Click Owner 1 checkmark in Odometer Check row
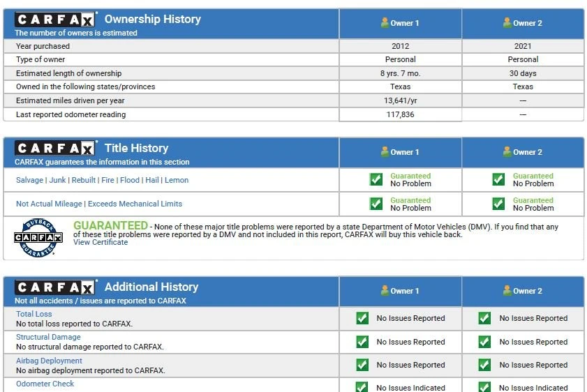 pyautogui.click(x=362, y=386)
